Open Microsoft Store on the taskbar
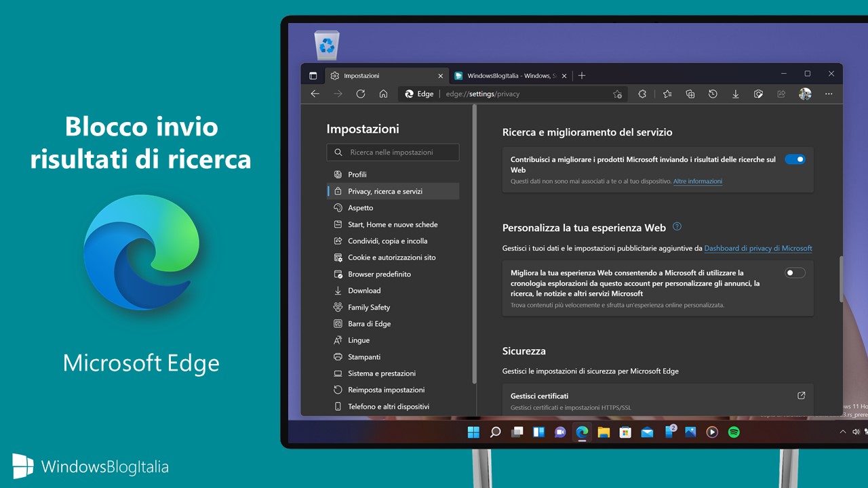 625,432
